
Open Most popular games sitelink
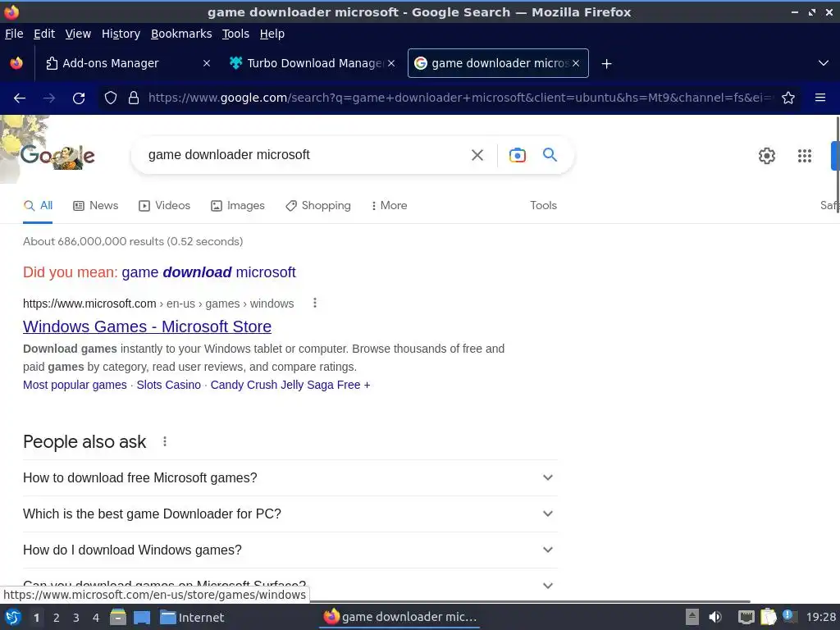pos(75,385)
